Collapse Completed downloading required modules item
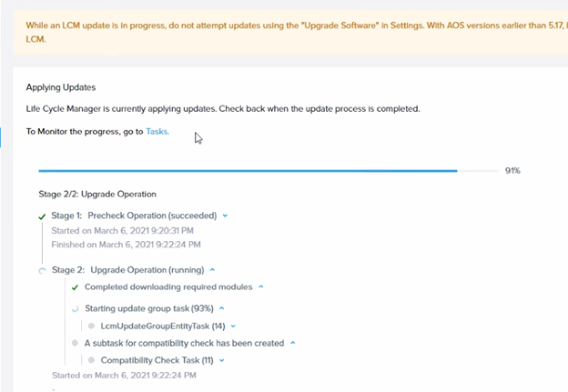The height and width of the screenshot is (392, 568). pos(261,286)
